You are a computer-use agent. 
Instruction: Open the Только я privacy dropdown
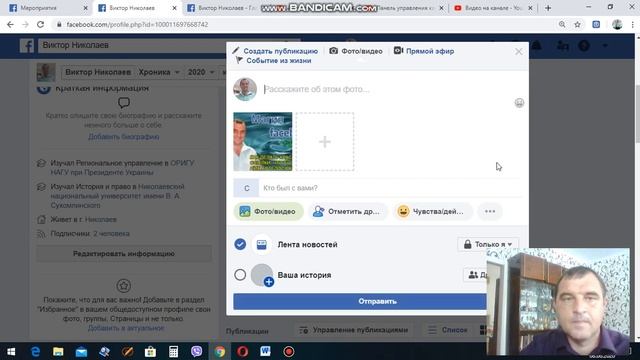point(488,244)
